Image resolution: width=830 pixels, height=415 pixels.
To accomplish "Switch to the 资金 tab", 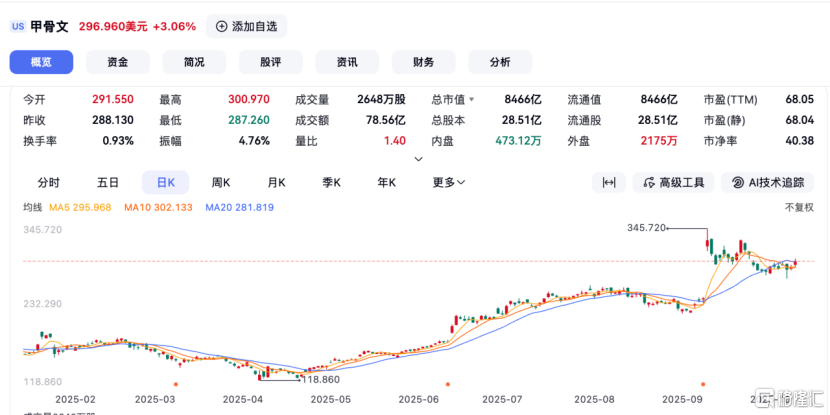I will [118, 62].
